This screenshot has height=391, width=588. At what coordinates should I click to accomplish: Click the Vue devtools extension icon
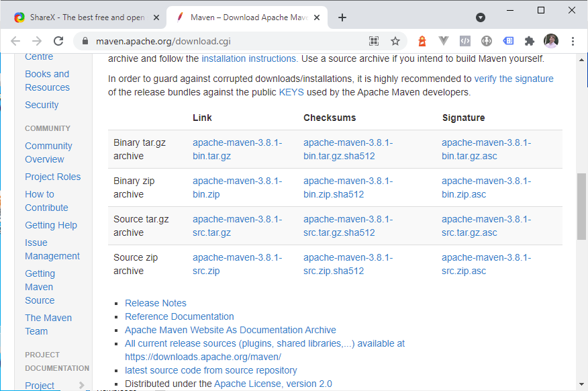click(443, 41)
